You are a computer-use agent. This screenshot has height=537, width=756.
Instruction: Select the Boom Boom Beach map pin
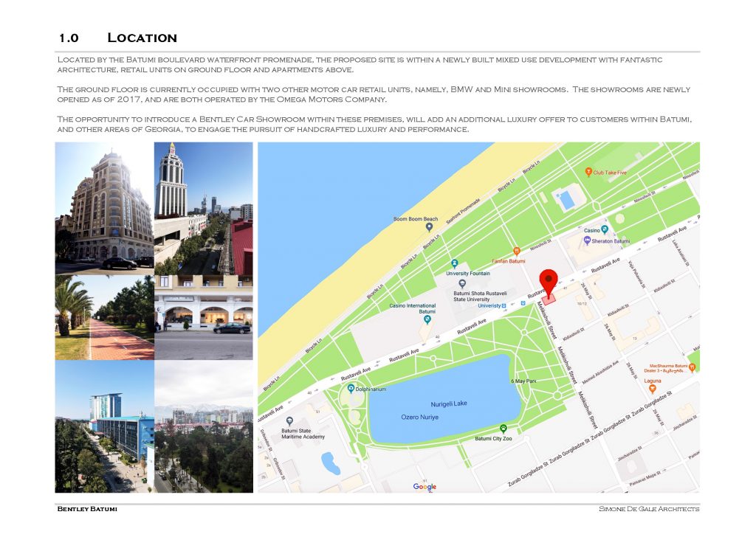(429, 227)
